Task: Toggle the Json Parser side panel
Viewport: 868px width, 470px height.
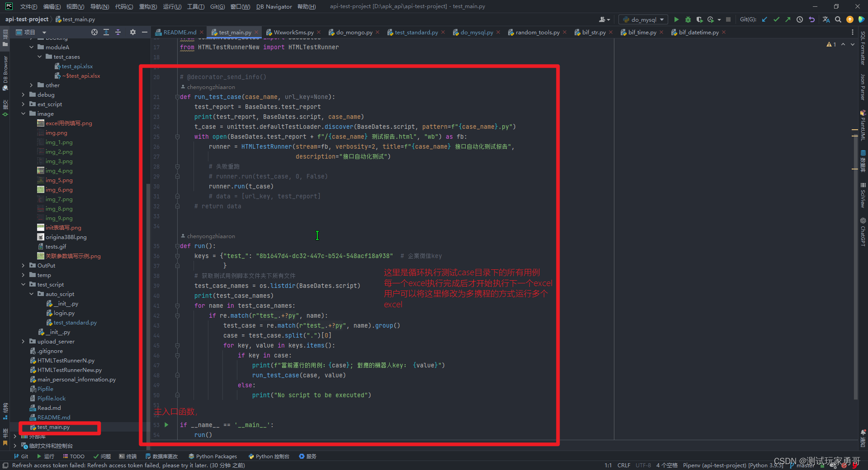Action: click(x=863, y=87)
